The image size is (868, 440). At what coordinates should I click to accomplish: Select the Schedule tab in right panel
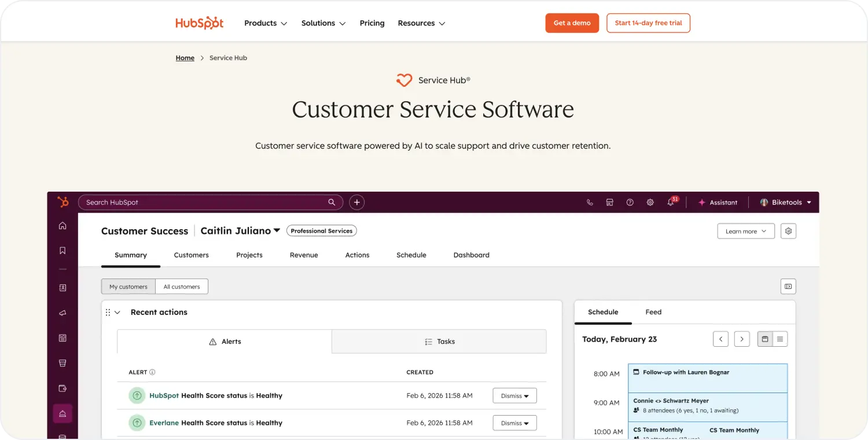[603, 312]
